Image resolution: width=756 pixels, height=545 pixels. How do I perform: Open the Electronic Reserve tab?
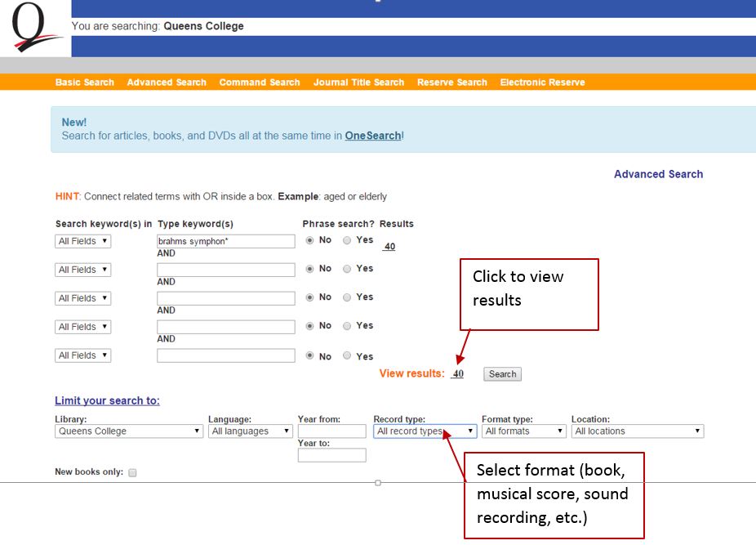(542, 83)
